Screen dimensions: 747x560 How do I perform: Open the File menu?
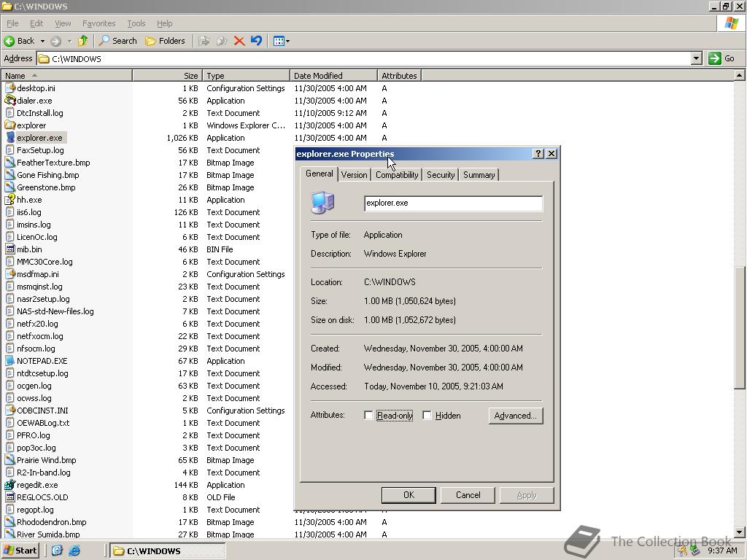click(x=12, y=23)
